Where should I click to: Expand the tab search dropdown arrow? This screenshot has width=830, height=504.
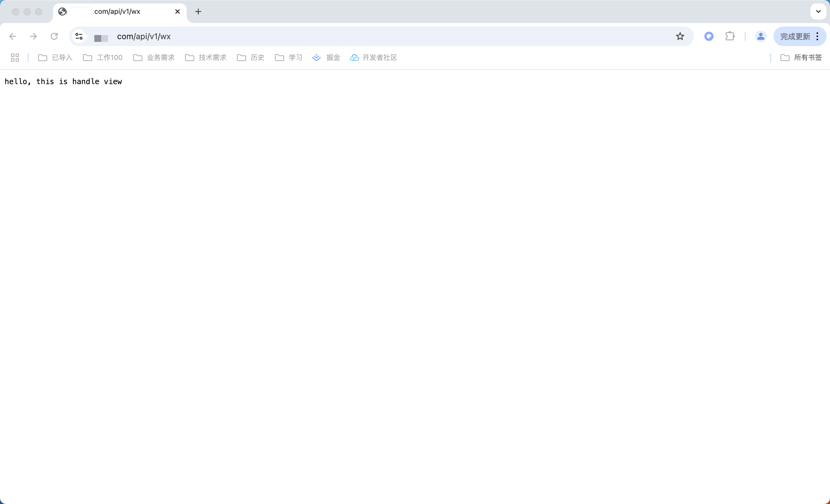click(818, 12)
